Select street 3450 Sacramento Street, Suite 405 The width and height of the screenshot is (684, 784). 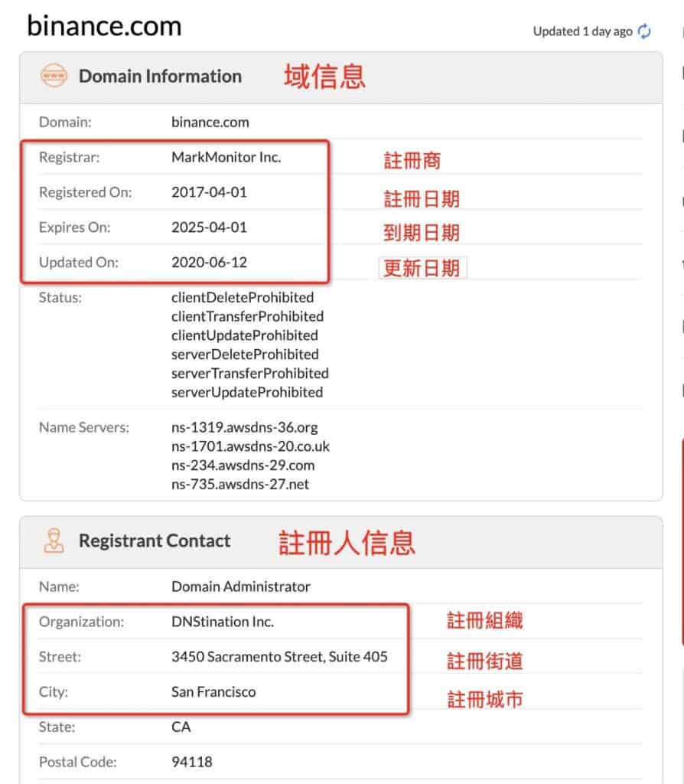click(279, 656)
